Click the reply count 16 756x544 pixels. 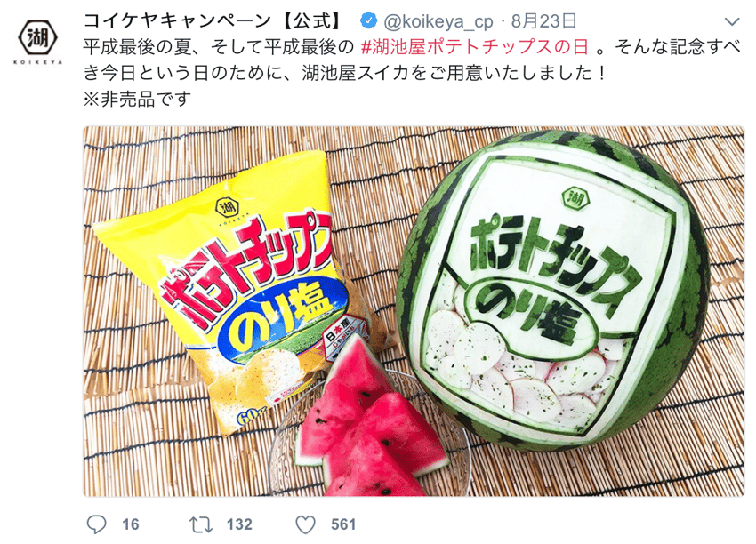(x=131, y=524)
